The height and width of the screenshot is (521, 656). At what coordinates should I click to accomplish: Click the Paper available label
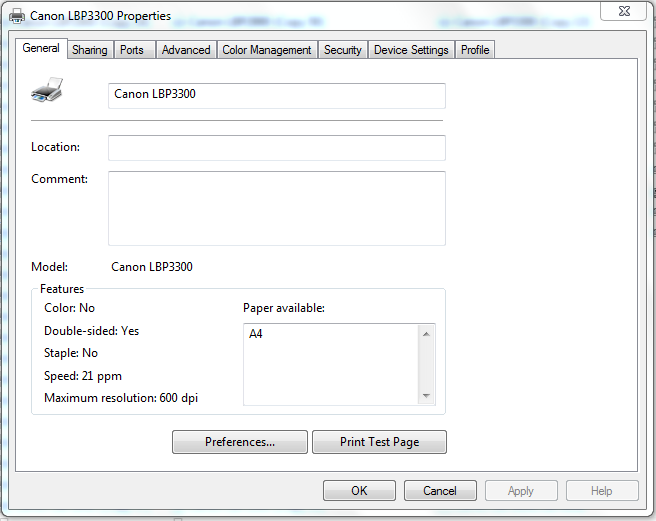pyautogui.click(x=284, y=308)
